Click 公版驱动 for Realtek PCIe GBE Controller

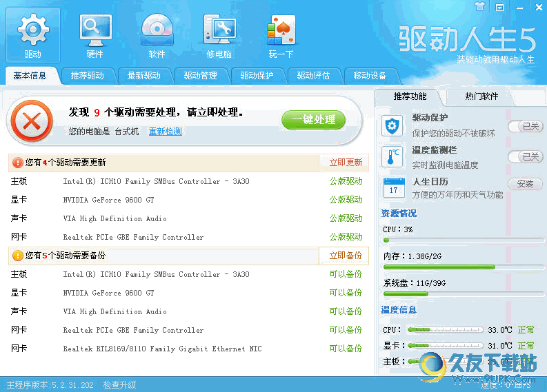(346, 237)
